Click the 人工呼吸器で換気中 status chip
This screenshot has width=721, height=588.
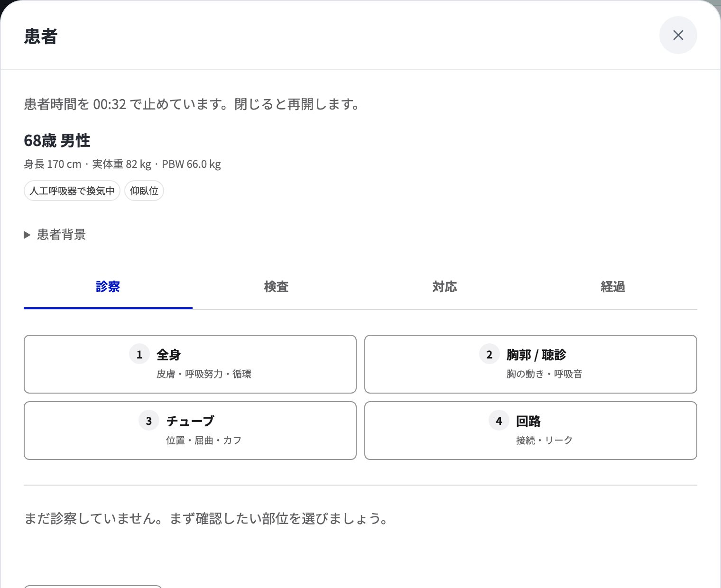click(x=72, y=191)
